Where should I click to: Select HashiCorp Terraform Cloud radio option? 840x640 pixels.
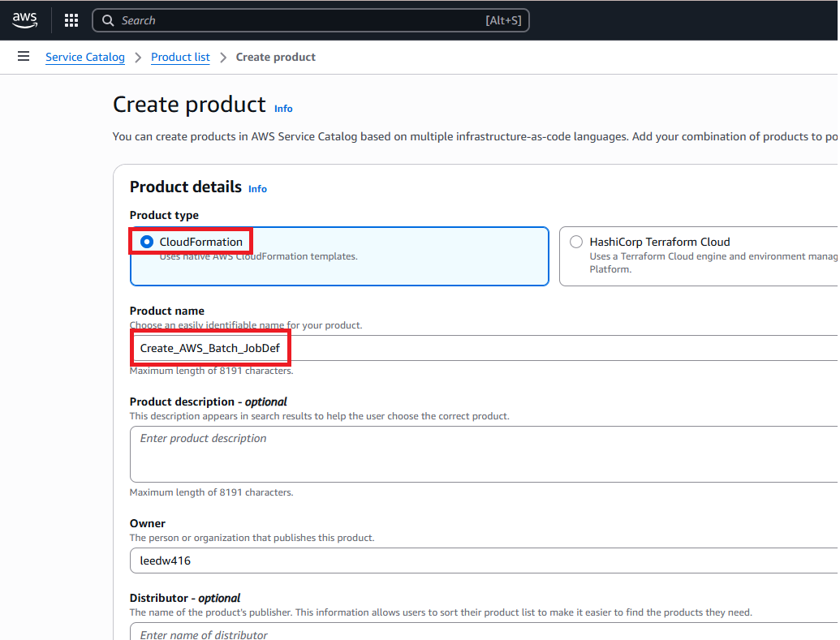tap(576, 242)
